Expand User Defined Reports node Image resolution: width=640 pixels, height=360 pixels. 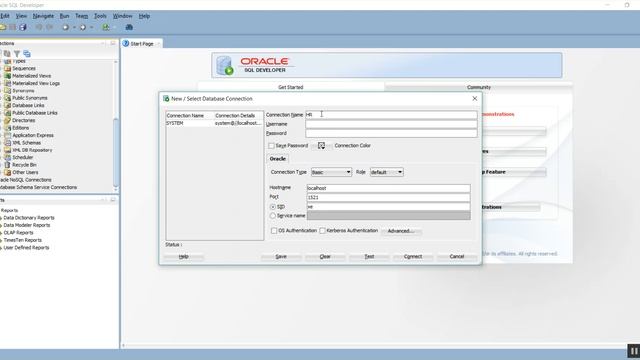click(1, 247)
